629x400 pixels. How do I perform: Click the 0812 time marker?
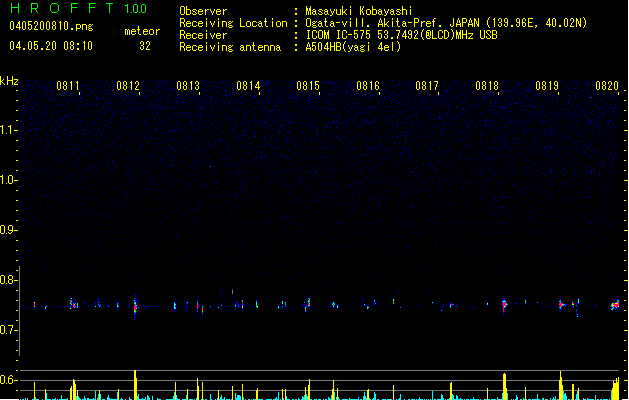coord(128,86)
